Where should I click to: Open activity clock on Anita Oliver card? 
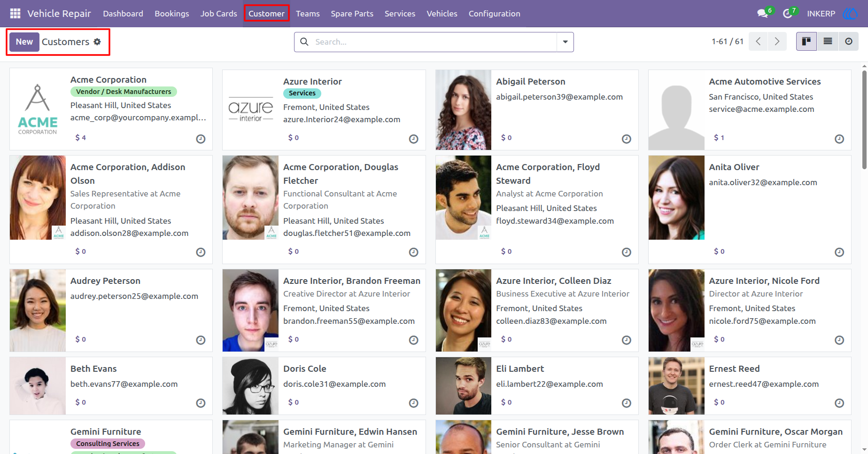click(839, 252)
